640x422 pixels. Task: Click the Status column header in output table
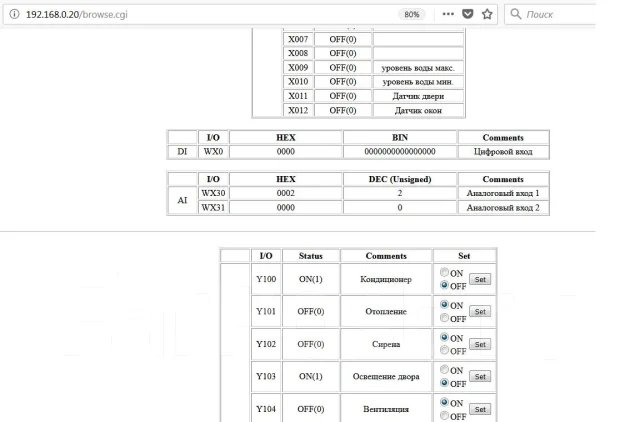pos(311,256)
